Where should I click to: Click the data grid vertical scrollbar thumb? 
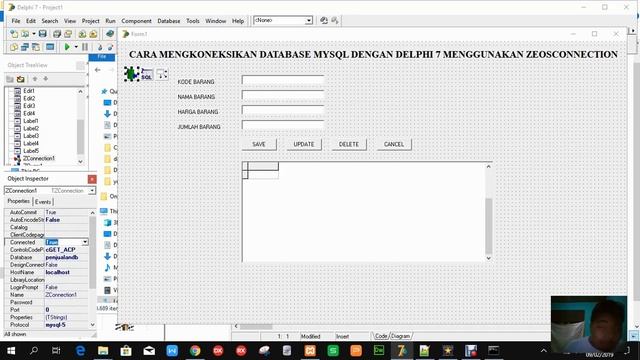coord(489,226)
